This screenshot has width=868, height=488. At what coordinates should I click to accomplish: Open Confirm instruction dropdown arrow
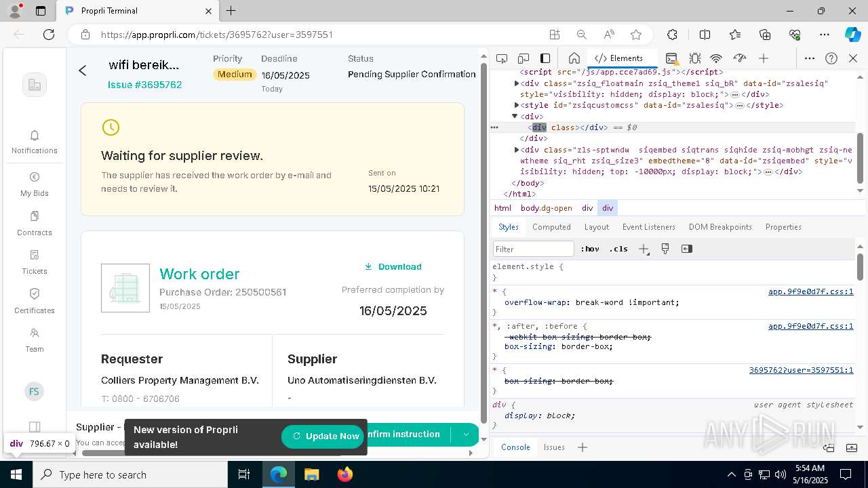click(x=466, y=434)
